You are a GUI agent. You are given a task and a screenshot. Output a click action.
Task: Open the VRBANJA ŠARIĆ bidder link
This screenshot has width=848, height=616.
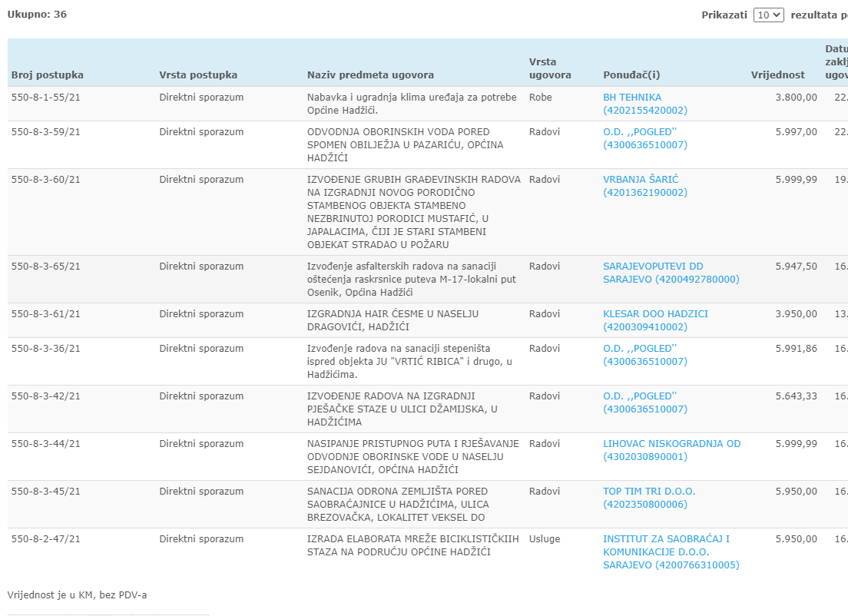[645, 186]
